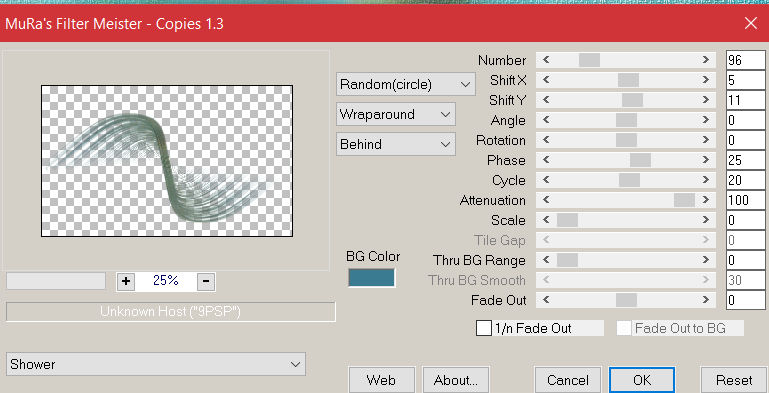769x393 pixels.
Task: Increase Cycle with its right arrow
Action: coord(705,180)
